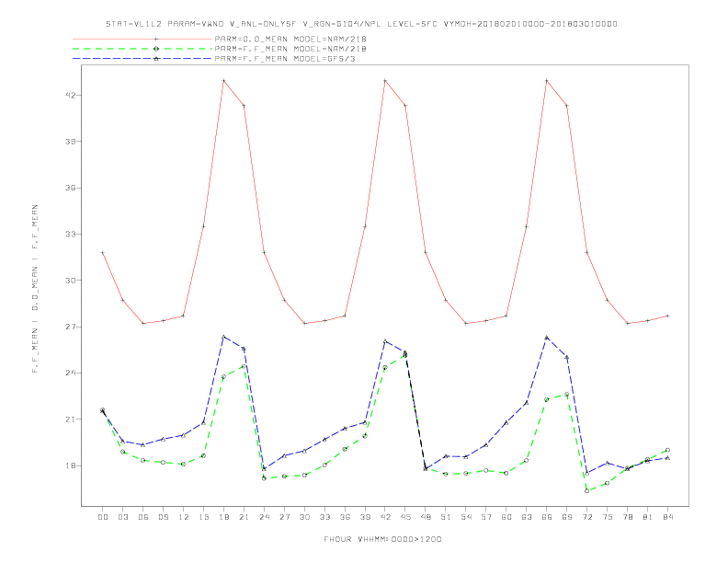This screenshot has height=563, width=728.
Task: Click red line peak marker at hour 66
Action: [547, 81]
